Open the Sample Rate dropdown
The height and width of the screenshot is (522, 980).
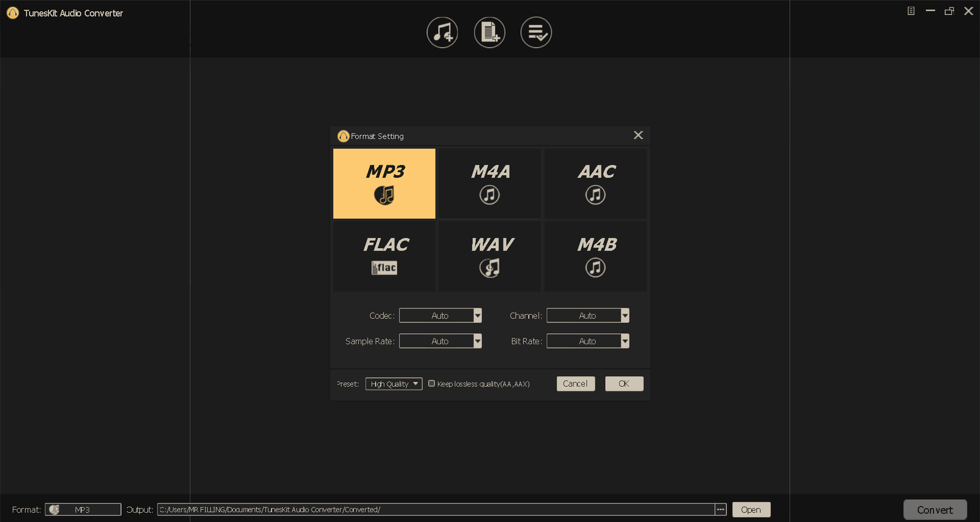coord(440,341)
